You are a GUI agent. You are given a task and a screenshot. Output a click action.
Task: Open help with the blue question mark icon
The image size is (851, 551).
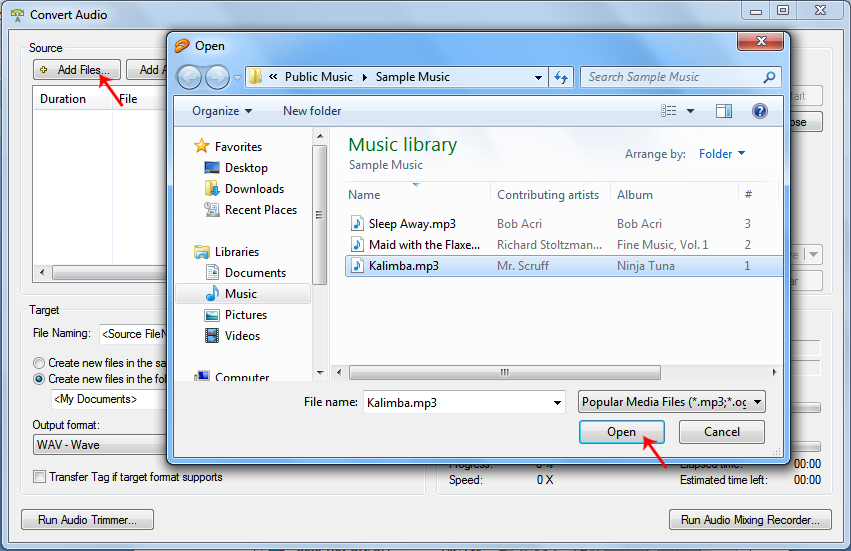pos(759,111)
